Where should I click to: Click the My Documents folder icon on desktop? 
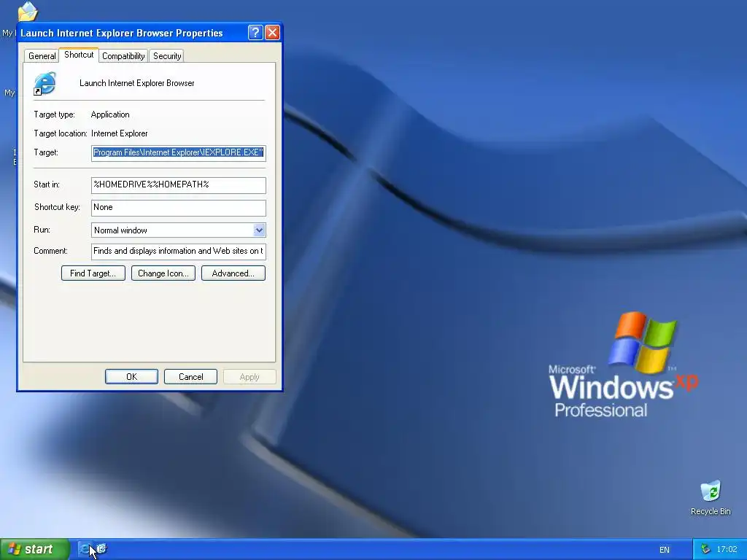[x=27, y=12]
